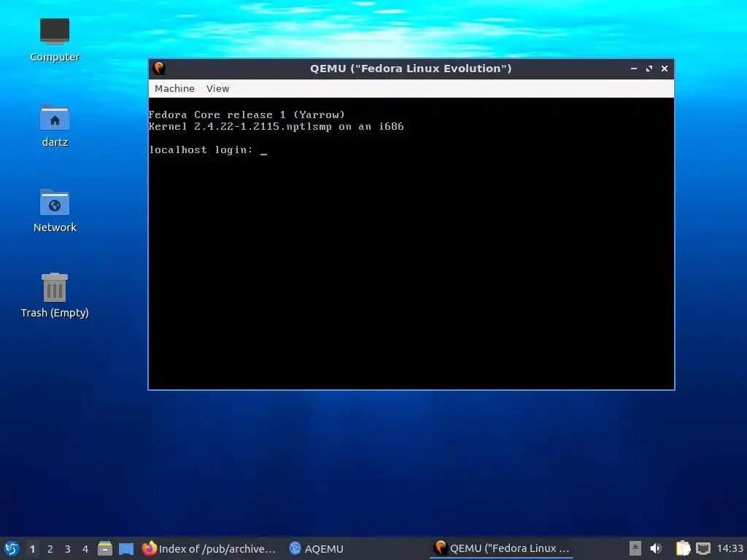Switch to workspace 2

(x=50, y=549)
